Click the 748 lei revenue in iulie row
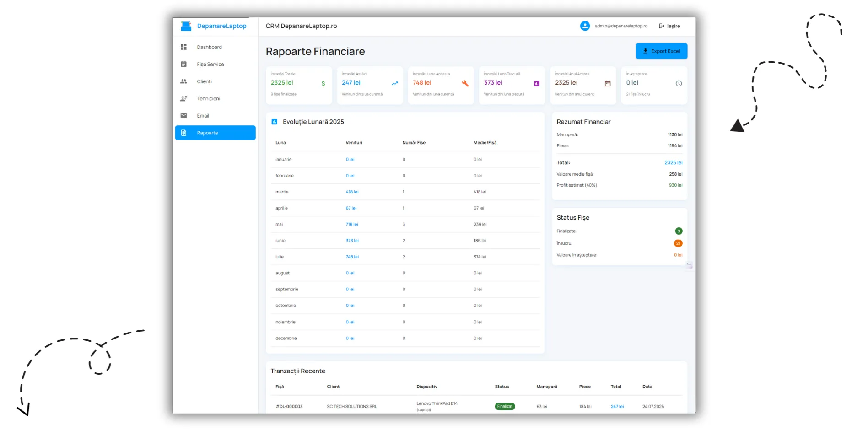Image resolution: width=868 pixels, height=430 pixels. point(352,257)
